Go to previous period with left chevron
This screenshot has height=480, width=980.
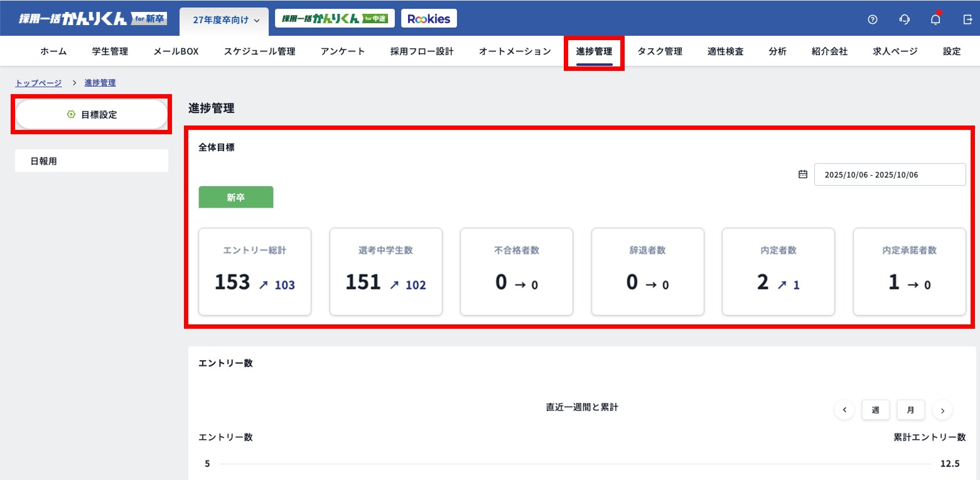[x=844, y=410]
